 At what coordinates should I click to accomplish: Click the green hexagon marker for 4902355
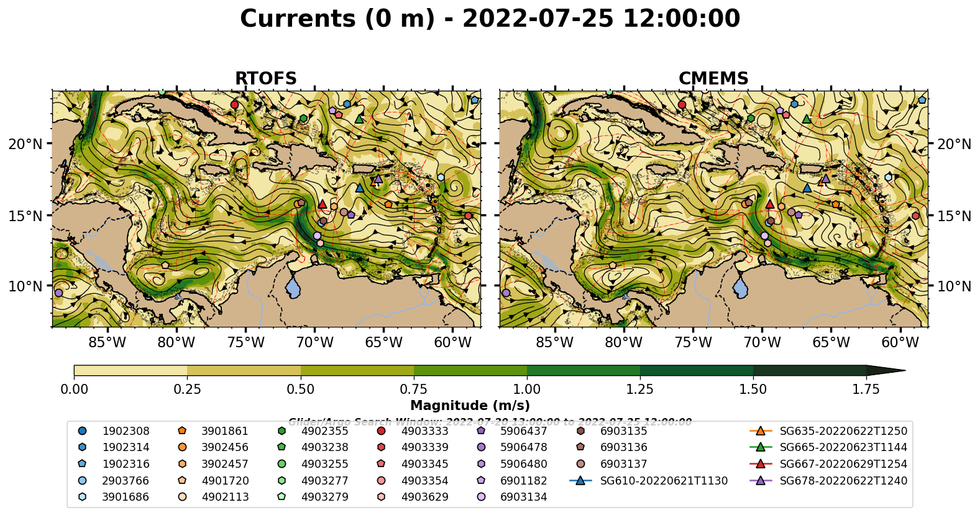point(282,431)
